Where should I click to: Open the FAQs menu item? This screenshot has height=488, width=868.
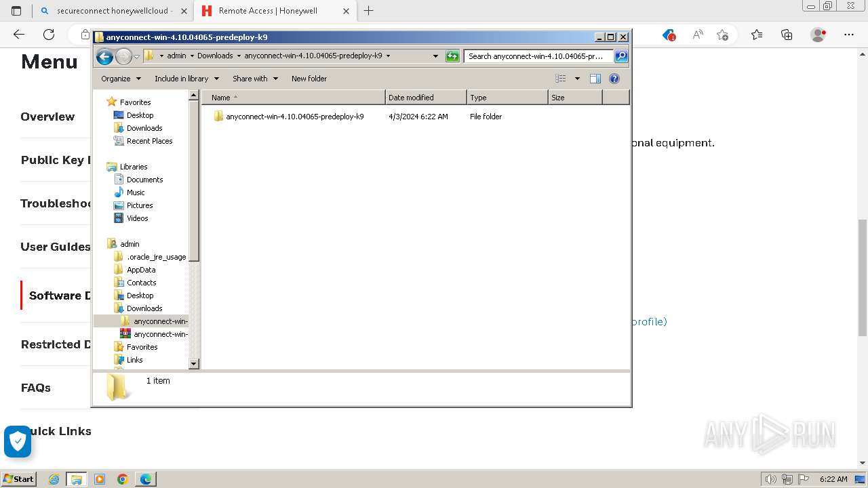pyautogui.click(x=36, y=388)
